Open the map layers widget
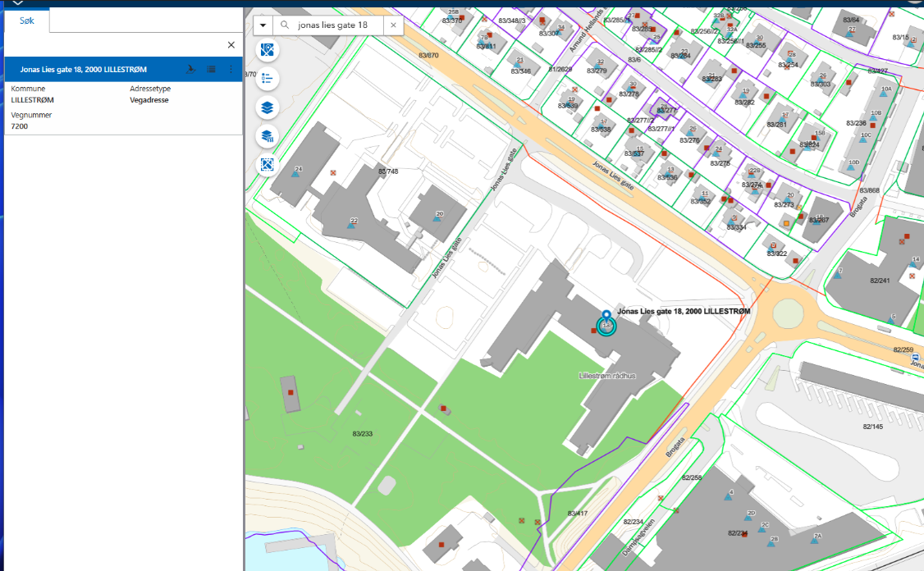The height and width of the screenshot is (571, 924). click(267, 107)
